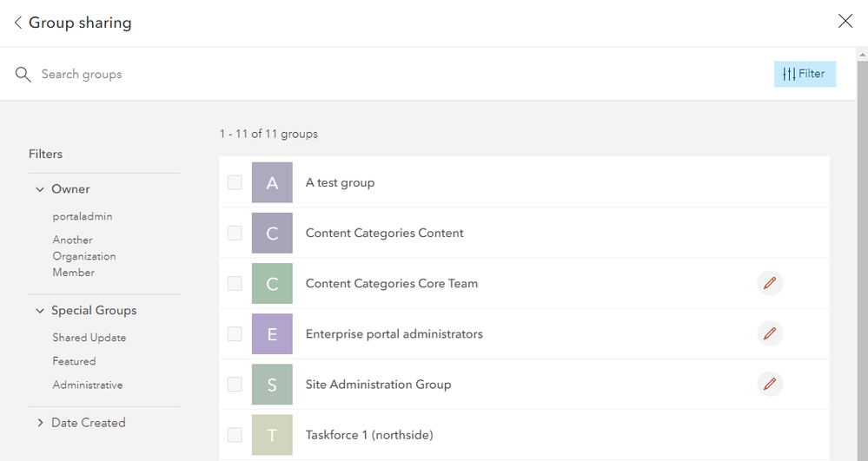Expand the Date Created filter section

coord(40,423)
